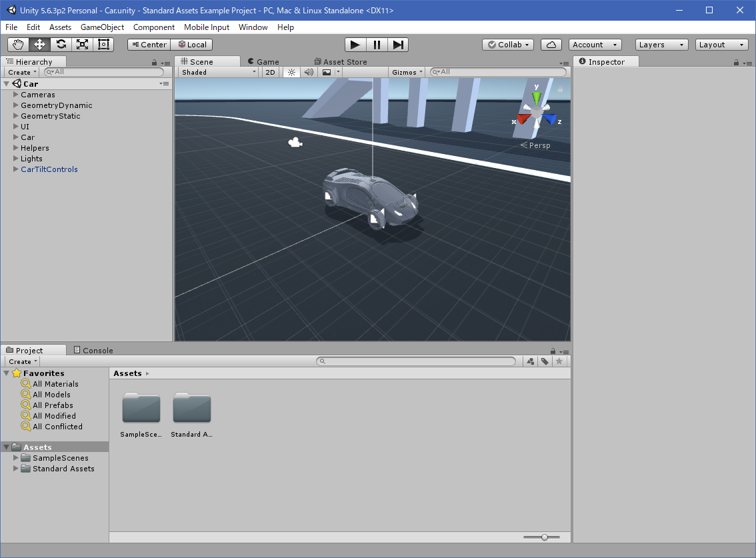
Task: Toggle 2D mode in the Scene view
Action: pyautogui.click(x=270, y=72)
